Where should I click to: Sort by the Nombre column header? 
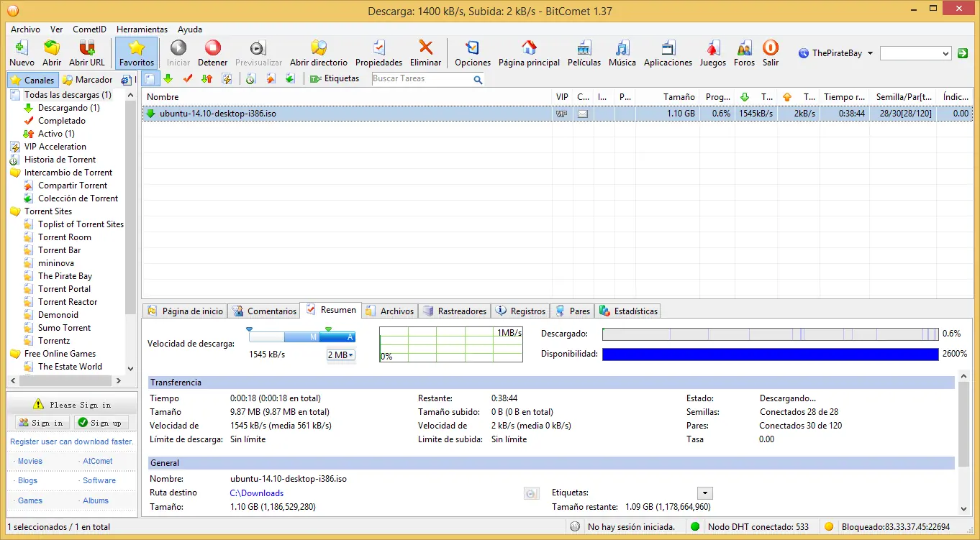[347, 97]
